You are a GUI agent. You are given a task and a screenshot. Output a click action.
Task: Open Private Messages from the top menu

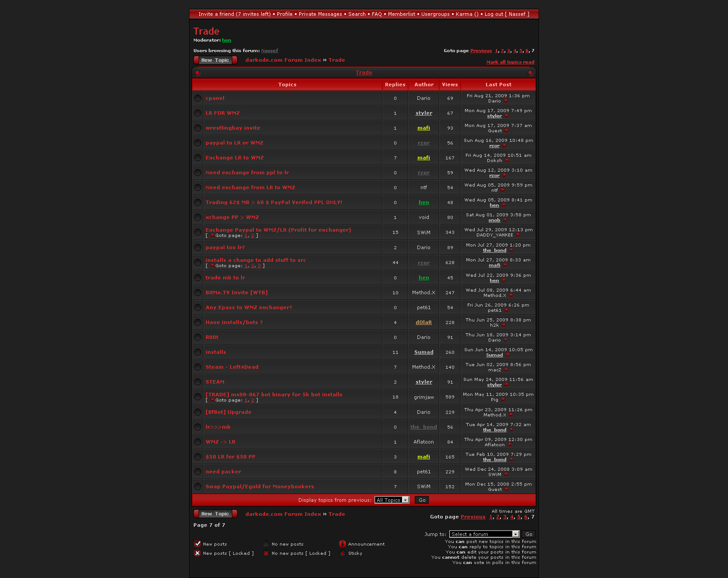[320, 14]
